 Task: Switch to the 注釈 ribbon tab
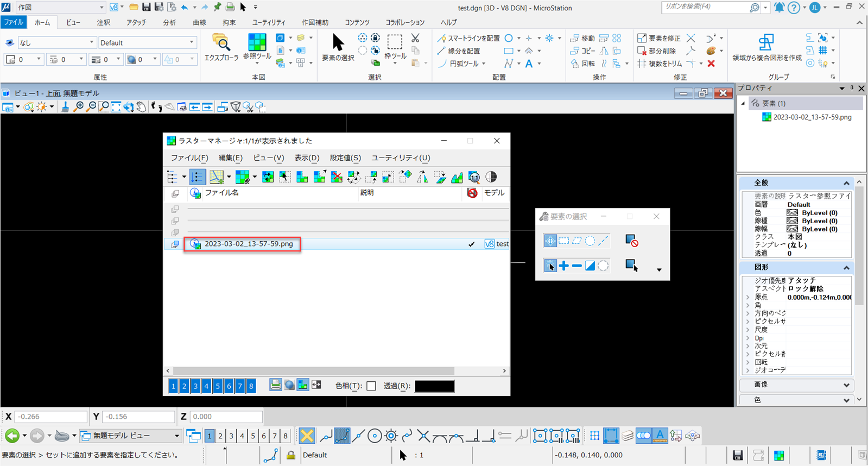point(104,22)
